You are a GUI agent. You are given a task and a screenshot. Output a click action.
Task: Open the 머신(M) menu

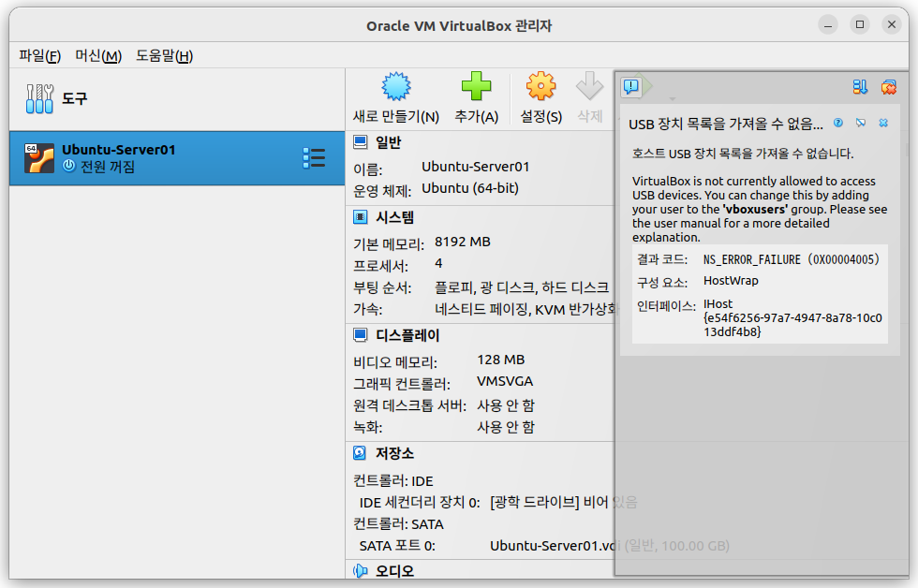[98, 55]
